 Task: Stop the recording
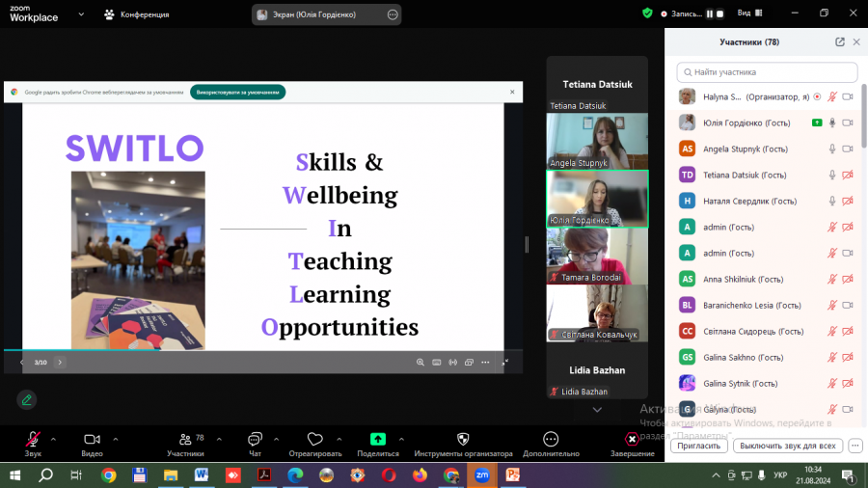pos(719,14)
